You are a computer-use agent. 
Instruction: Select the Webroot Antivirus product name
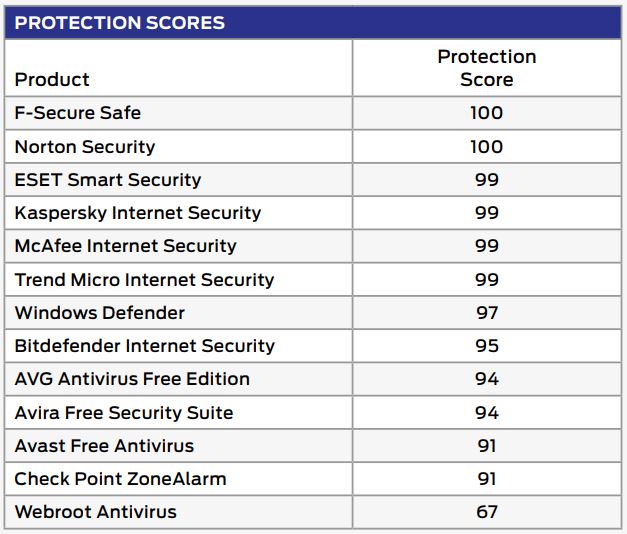(x=96, y=512)
